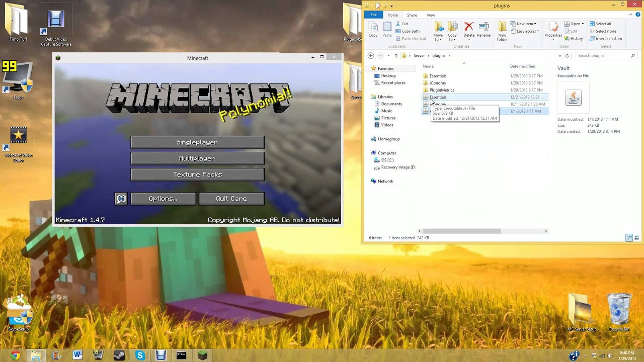Click the Chrome icon on the taskbar
This screenshot has width=644, height=362.
point(16,355)
